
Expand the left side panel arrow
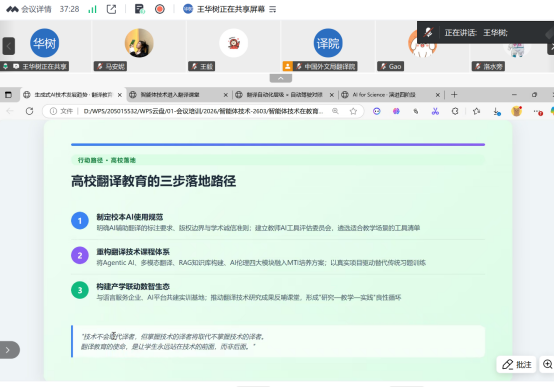point(8,350)
